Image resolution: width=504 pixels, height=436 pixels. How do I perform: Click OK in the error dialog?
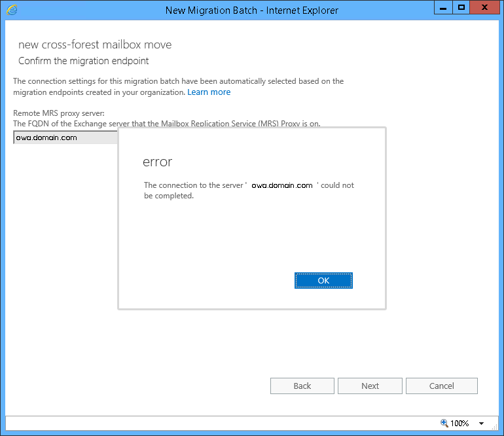click(x=323, y=280)
